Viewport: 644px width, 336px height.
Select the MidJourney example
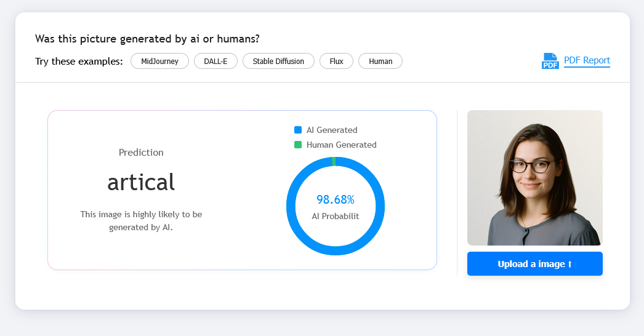pos(159,61)
